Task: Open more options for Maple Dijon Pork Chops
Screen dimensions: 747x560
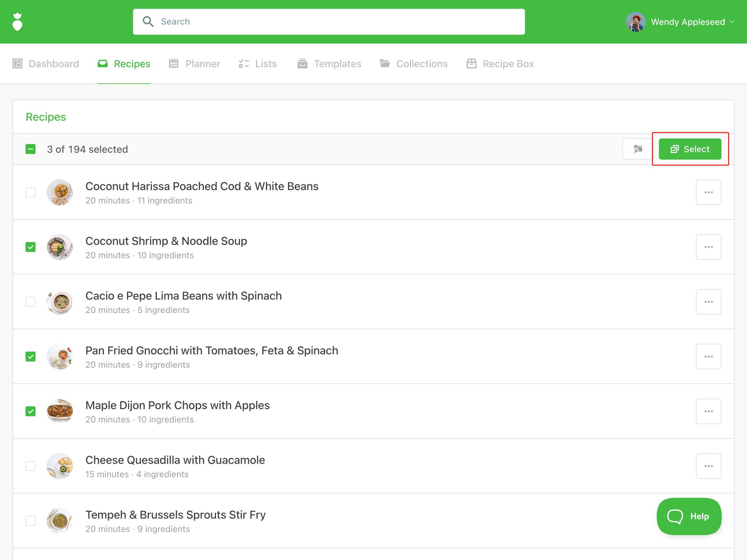Action: coord(708,411)
